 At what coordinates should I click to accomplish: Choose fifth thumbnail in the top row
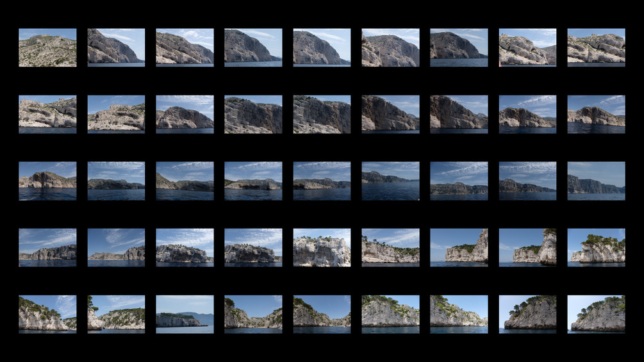[x=322, y=47]
